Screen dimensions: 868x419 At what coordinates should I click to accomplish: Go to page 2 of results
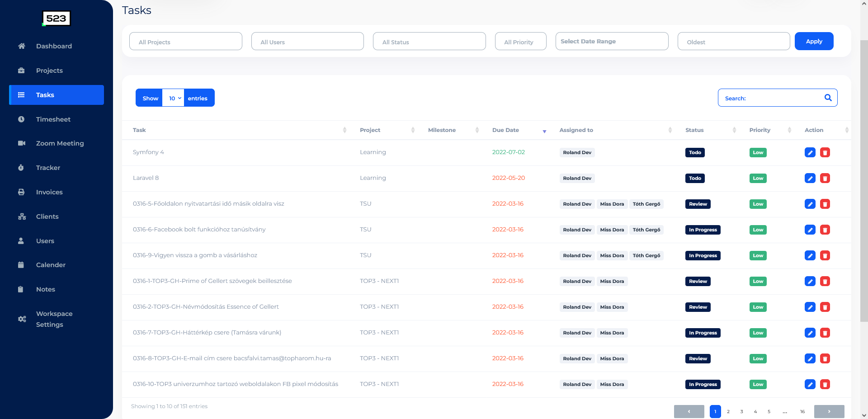(x=728, y=412)
